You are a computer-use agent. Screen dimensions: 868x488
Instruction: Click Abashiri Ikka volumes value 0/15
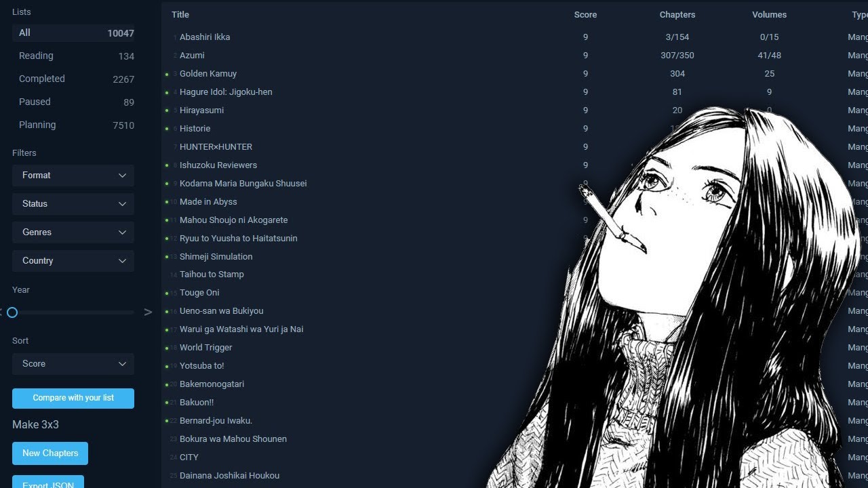770,37
